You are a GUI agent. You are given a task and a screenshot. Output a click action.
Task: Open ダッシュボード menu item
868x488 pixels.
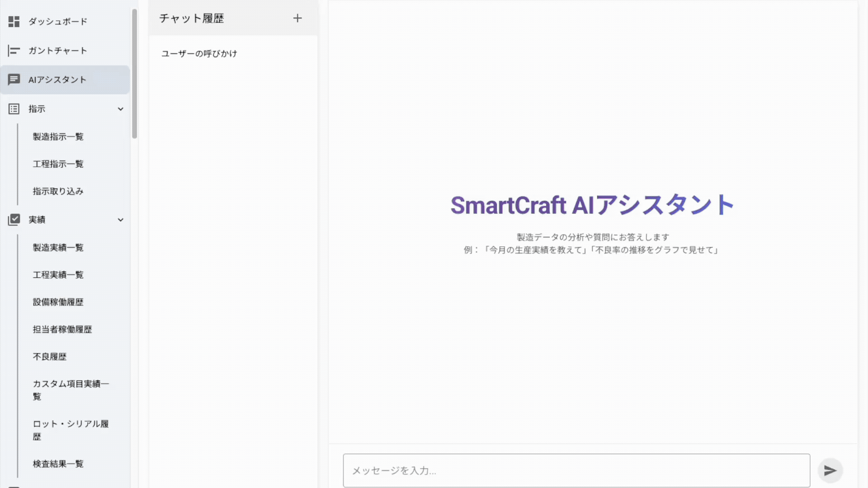click(x=58, y=21)
